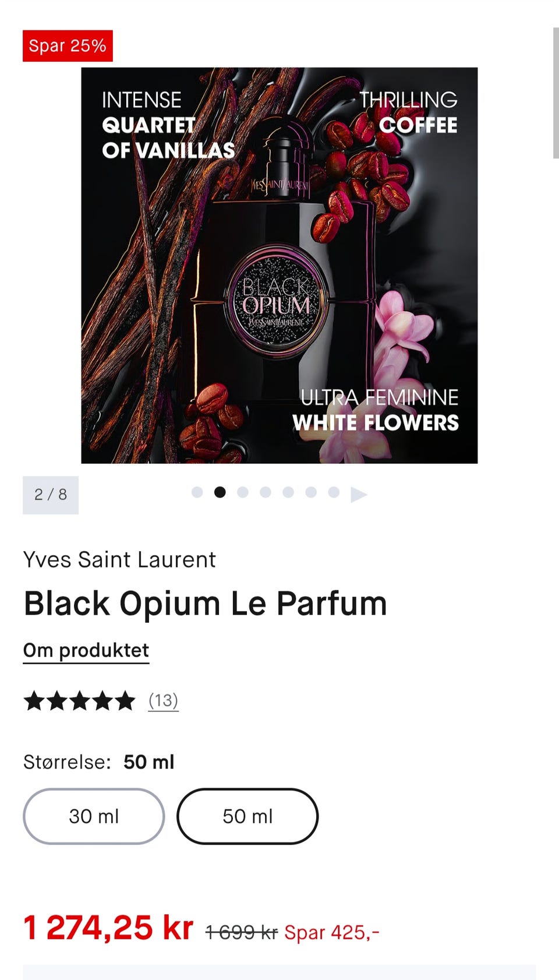The width and height of the screenshot is (559, 980).
Task: Choose the 50 ml size option
Action: coord(247,816)
